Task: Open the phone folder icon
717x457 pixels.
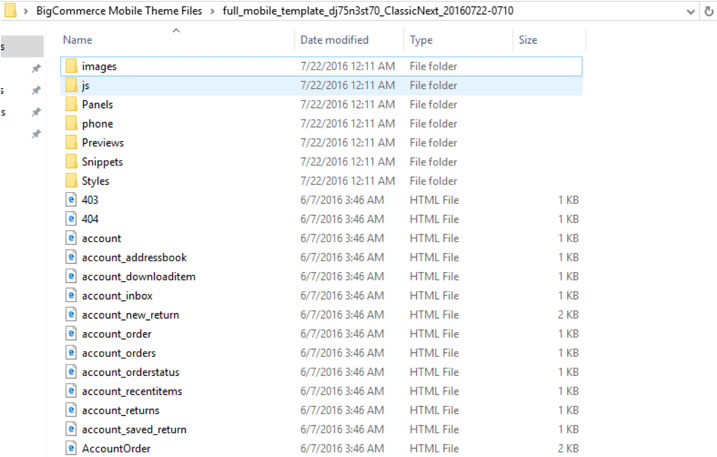Action: click(71, 124)
